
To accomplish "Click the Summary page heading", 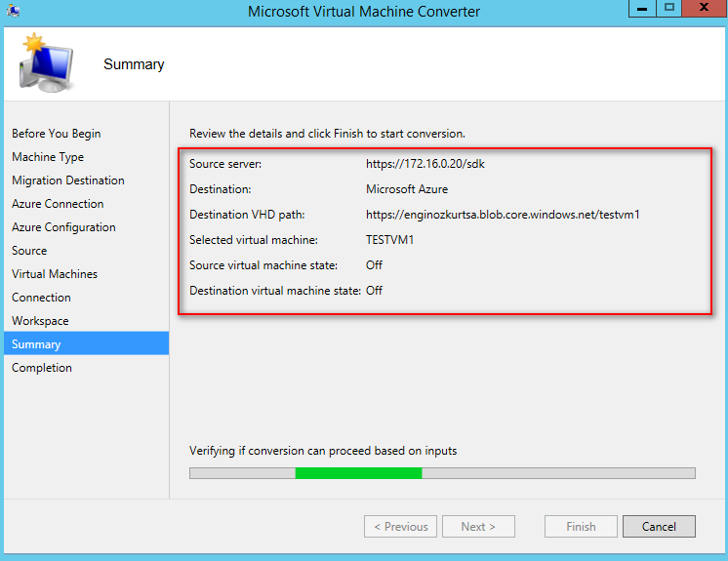I will (134, 64).
